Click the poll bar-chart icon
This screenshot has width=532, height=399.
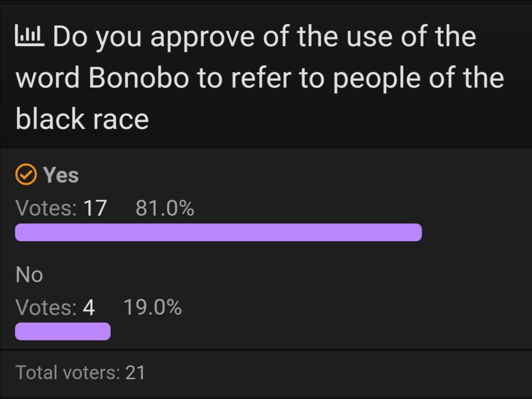pos(30,36)
